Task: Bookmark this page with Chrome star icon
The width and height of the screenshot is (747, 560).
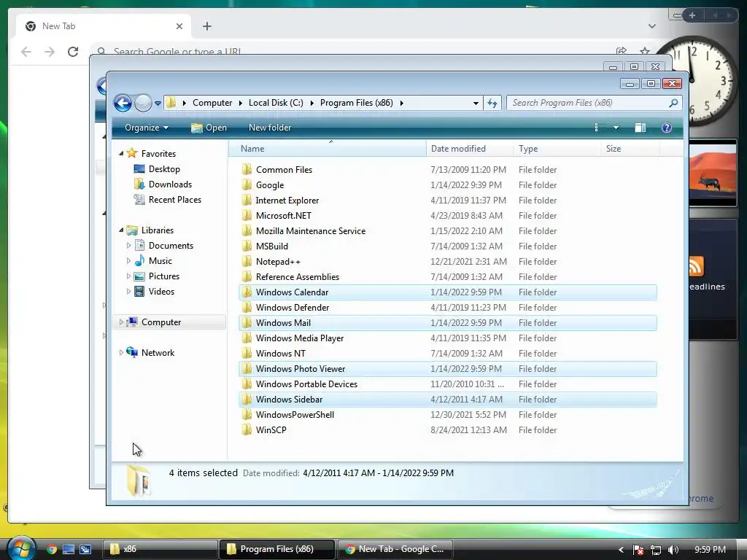Action: click(645, 51)
